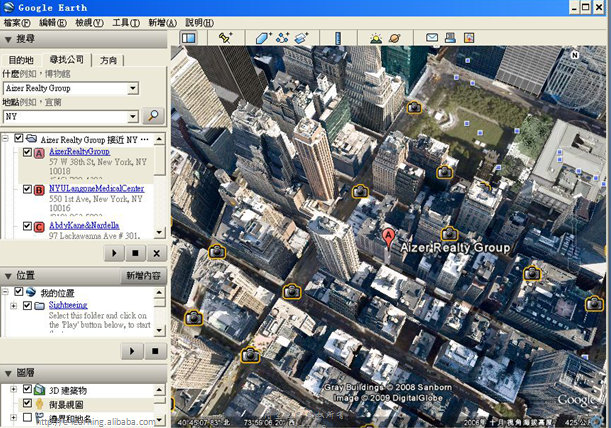The image size is (611, 428).
Task: Collapse the 搜尋 panel triangle
Action: point(8,39)
